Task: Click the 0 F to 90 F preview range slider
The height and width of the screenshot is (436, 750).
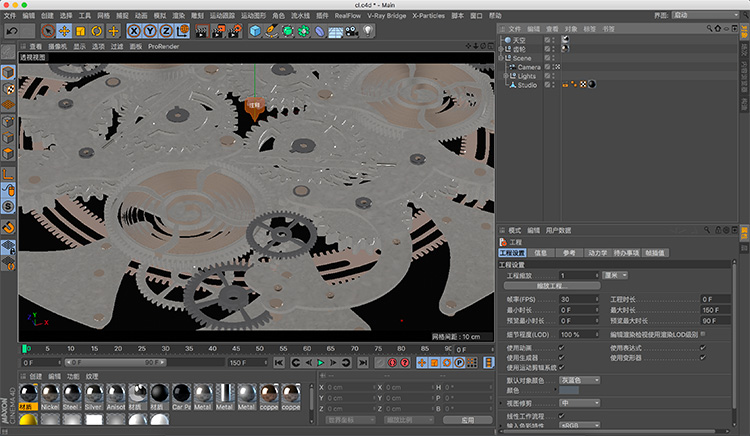Action: (116, 362)
